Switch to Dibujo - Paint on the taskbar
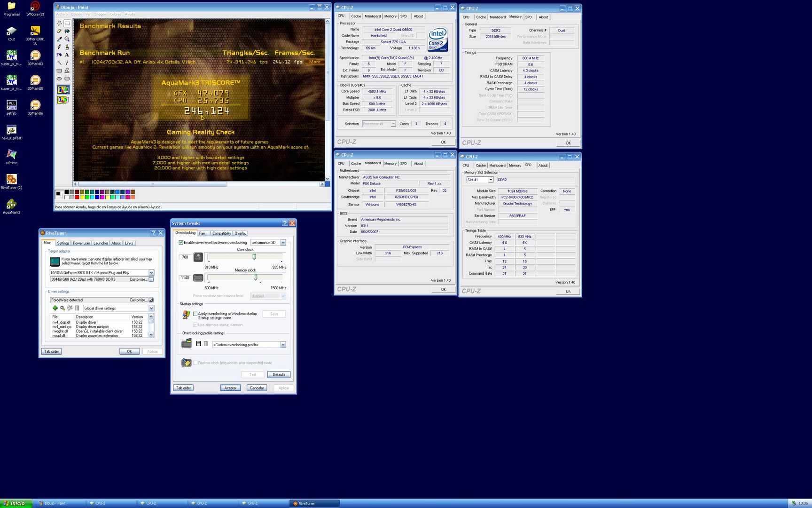 (x=61, y=503)
